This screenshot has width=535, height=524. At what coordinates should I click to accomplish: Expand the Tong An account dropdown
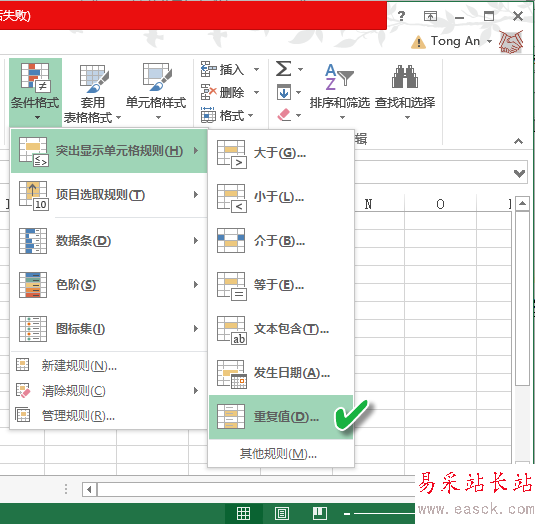(x=489, y=41)
